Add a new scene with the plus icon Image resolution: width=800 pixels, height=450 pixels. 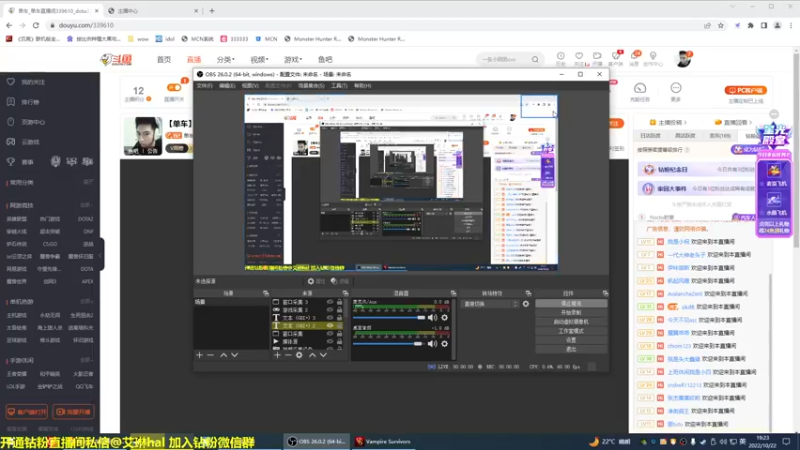(x=199, y=355)
